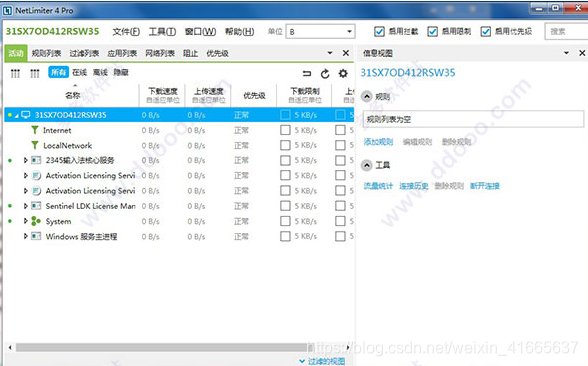Click the horizontal scrollbar right arrow

click(348, 348)
